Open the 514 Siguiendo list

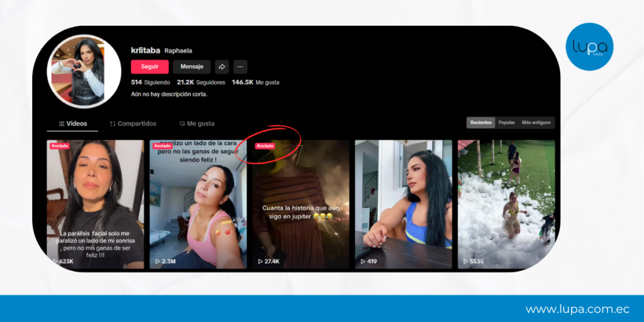click(x=150, y=82)
